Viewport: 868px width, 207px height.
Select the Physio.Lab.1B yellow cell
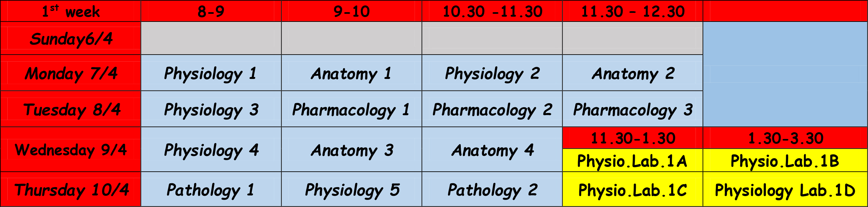(785, 160)
